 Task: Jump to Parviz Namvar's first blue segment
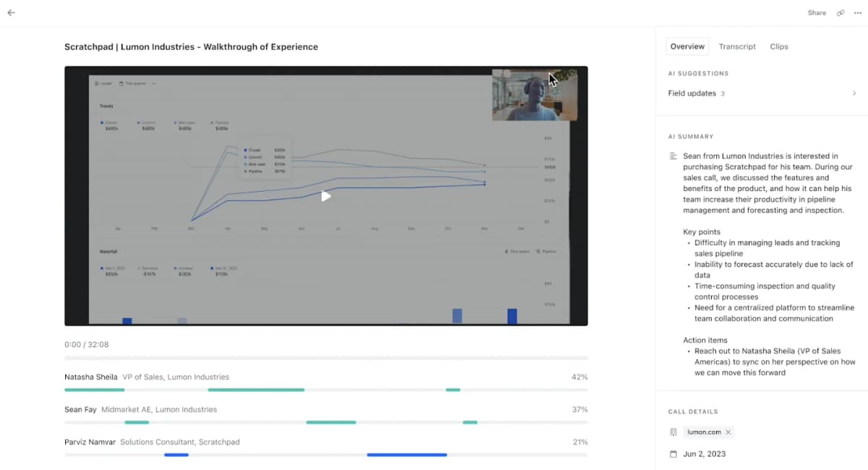click(x=176, y=455)
